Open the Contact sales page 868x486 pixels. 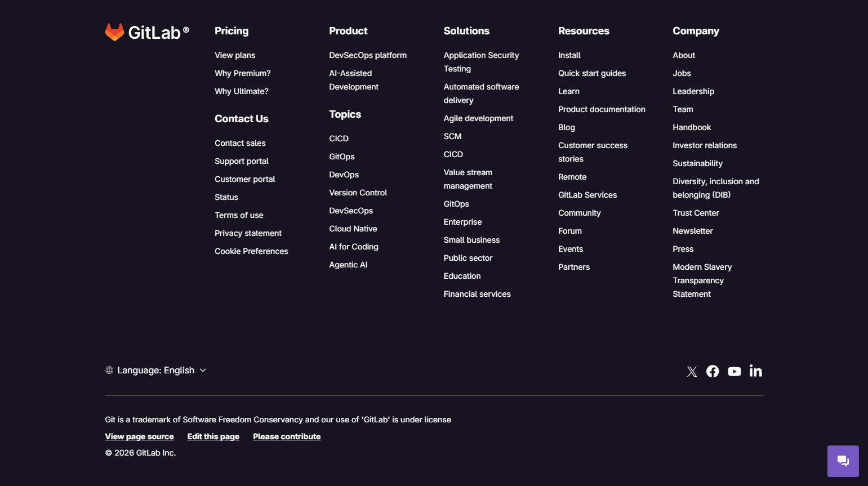tap(240, 143)
